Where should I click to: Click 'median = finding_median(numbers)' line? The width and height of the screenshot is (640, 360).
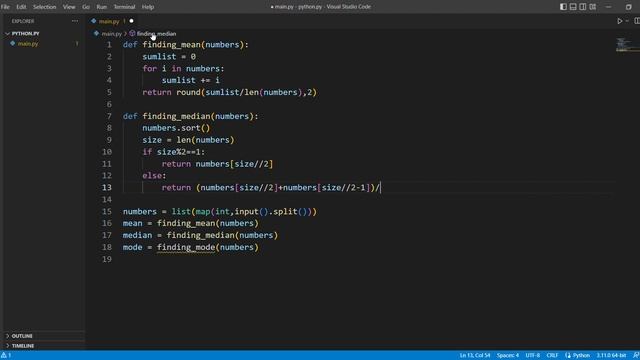click(200, 236)
